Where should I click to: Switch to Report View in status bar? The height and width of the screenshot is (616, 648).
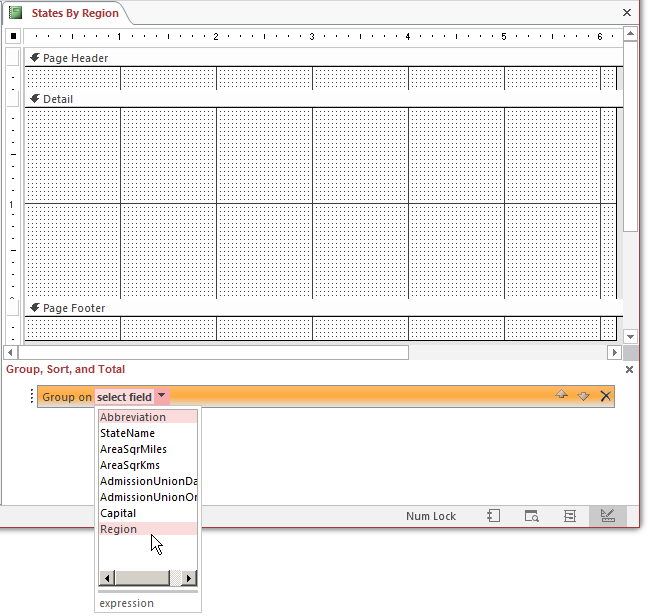click(494, 516)
